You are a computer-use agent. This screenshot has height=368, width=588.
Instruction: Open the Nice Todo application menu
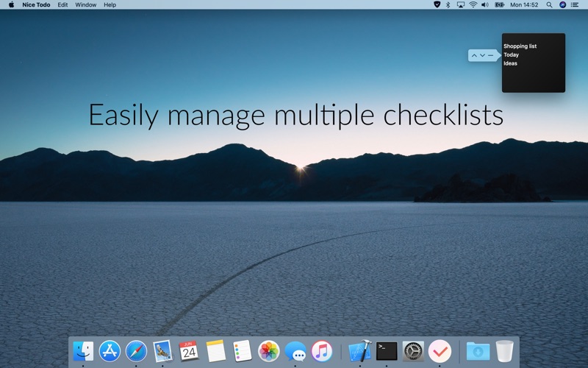point(36,5)
